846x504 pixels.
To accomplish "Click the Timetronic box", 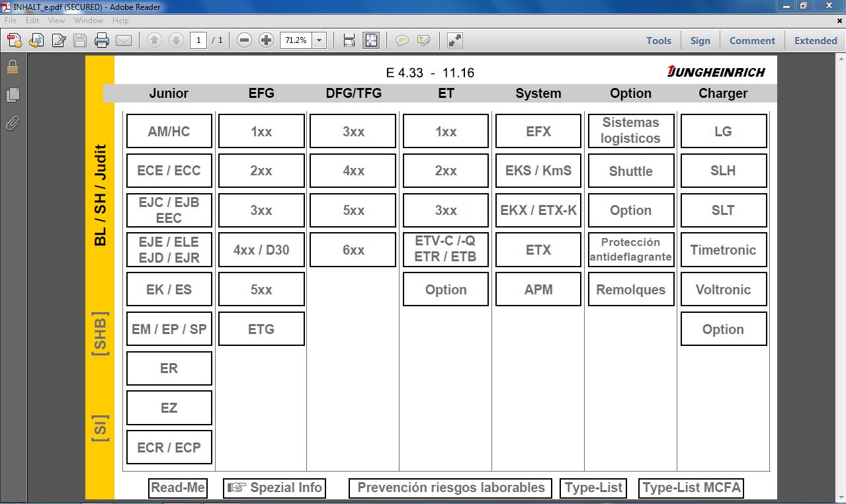I will (x=724, y=250).
